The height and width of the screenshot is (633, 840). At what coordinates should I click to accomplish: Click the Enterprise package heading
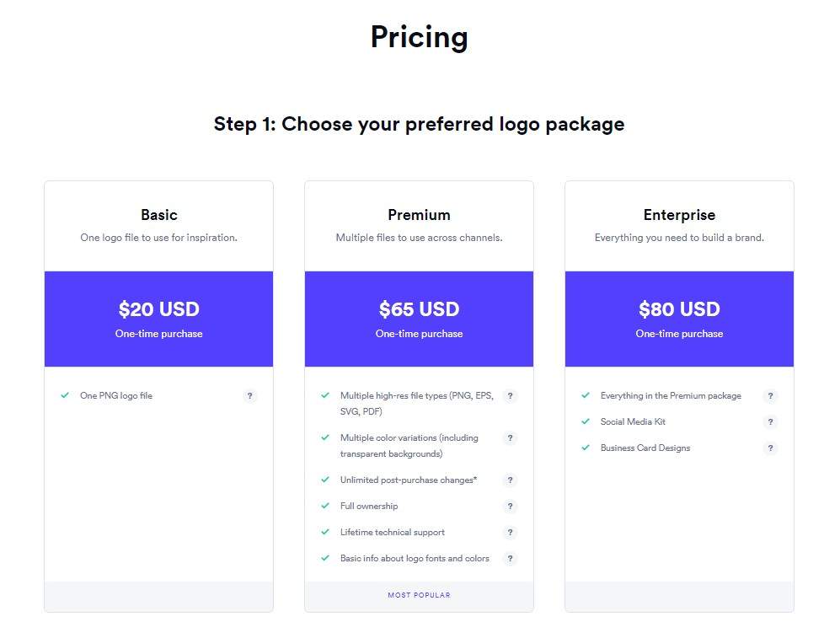[679, 215]
